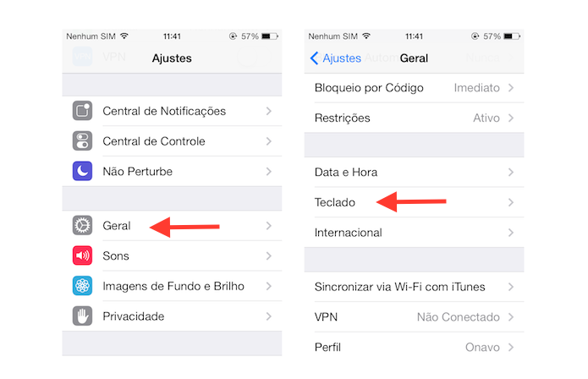Tap the battery indicator on Geral screen
Screen dimensions: 588x379
512,36
